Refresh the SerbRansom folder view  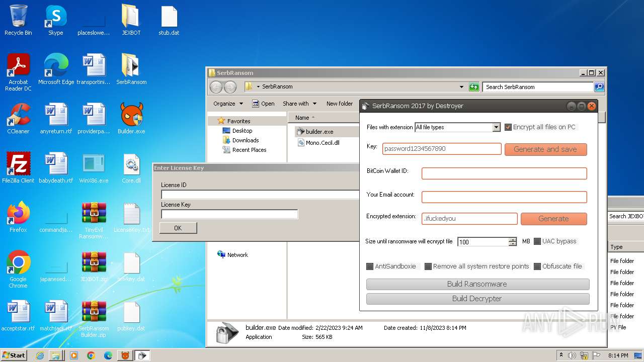pos(474,87)
